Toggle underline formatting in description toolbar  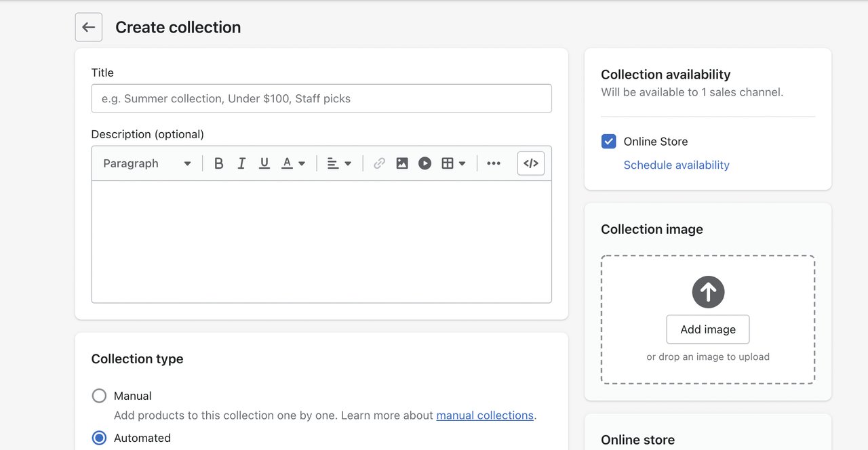[264, 163]
